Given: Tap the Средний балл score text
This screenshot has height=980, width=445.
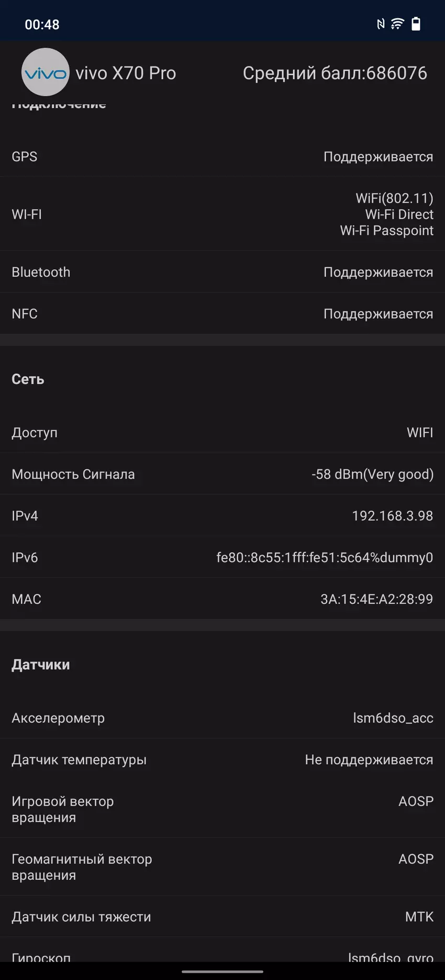Looking at the screenshot, I should pos(335,73).
